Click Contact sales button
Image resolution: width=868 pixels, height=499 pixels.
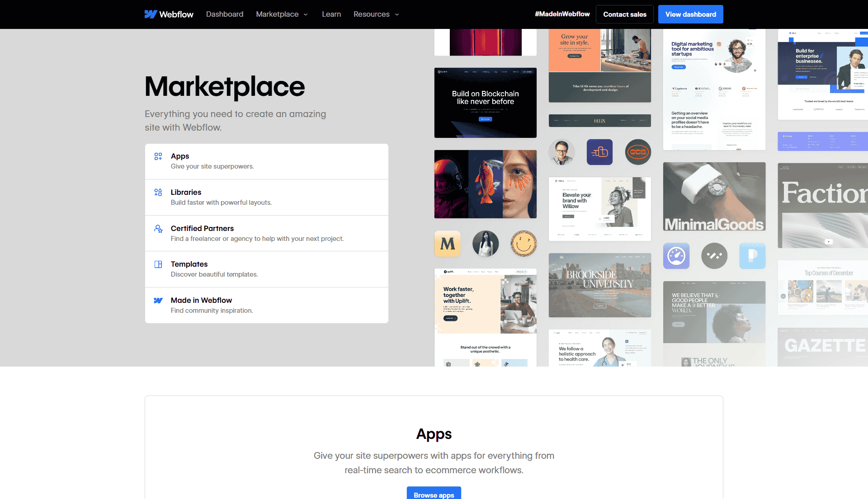[x=623, y=14]
